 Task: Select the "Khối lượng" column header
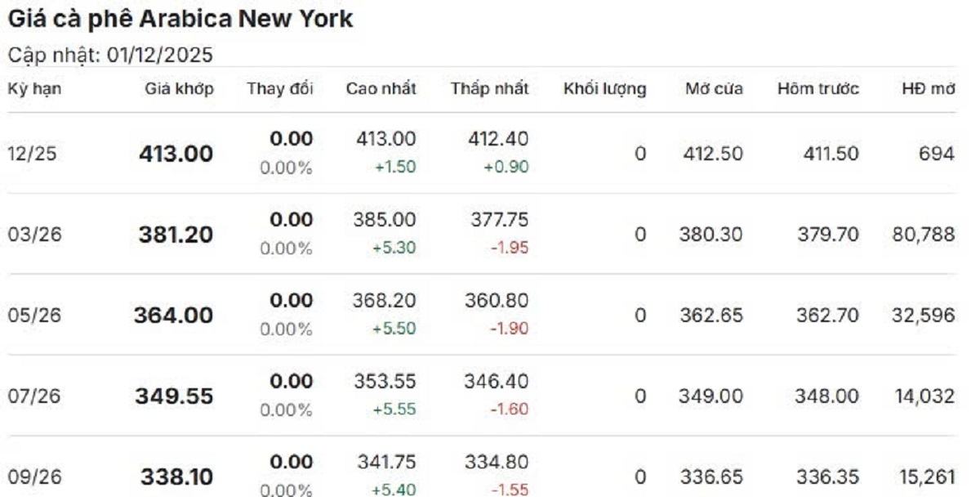coord(605,89)
